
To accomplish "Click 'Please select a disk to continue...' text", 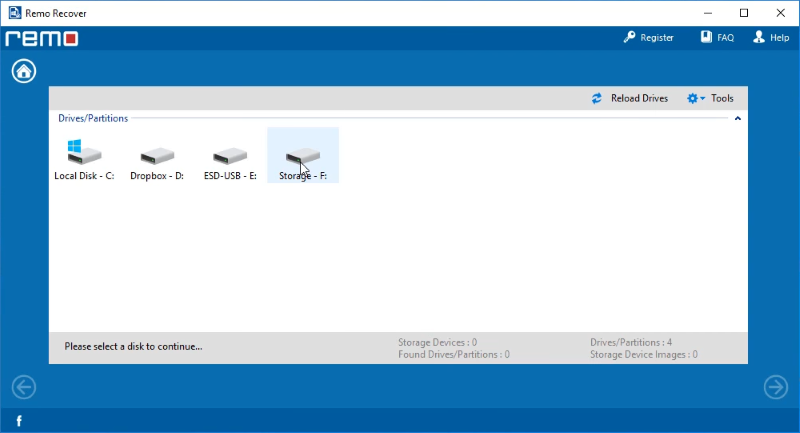I will point(133,347).
